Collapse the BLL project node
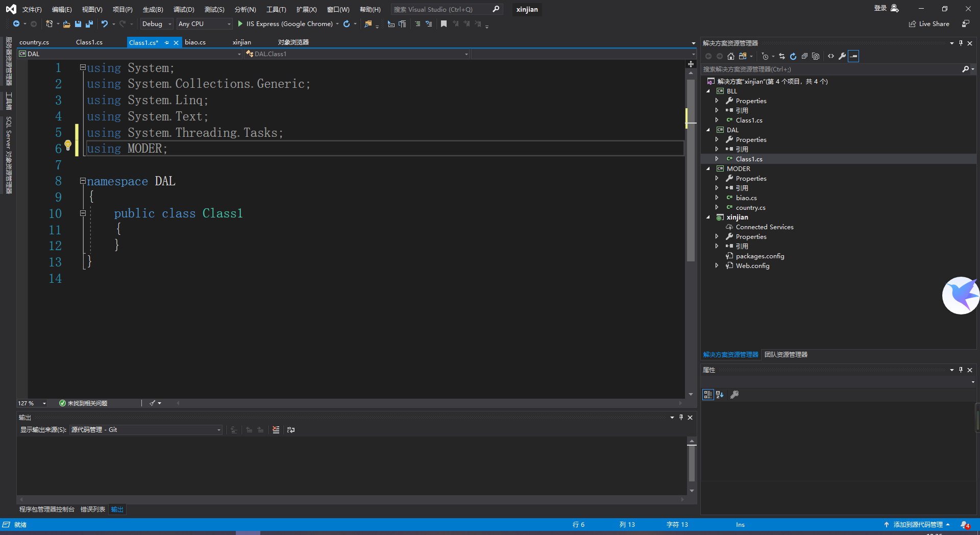Screen dimensions: 980x535 pyautogui.click(x=708, y=91)
